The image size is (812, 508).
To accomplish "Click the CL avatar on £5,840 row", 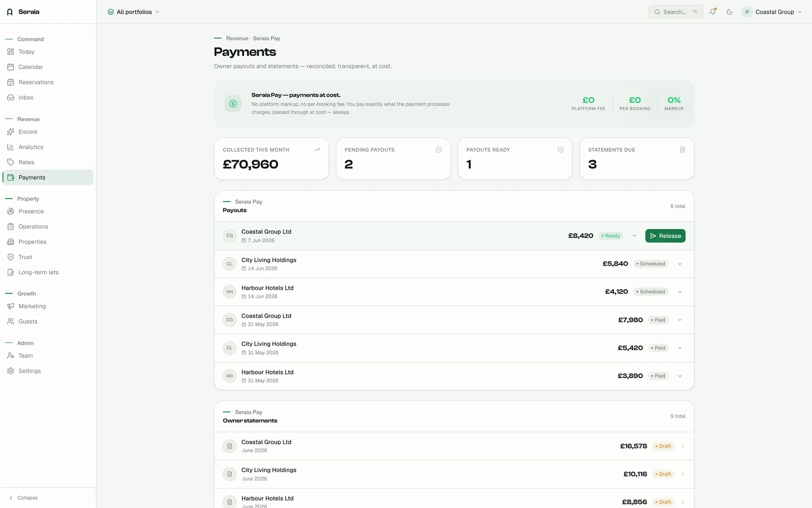I will [x=230, y=264].
